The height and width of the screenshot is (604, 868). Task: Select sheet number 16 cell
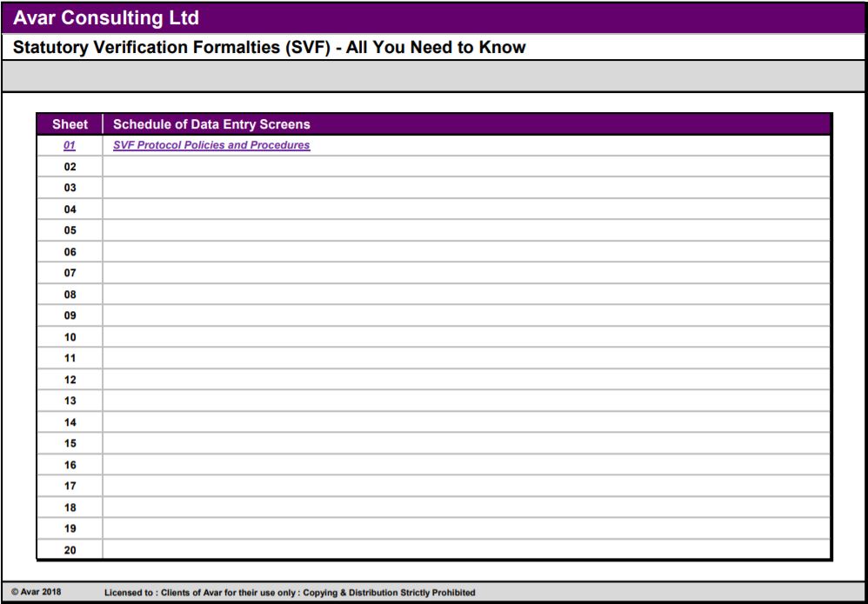click(70, 465)
